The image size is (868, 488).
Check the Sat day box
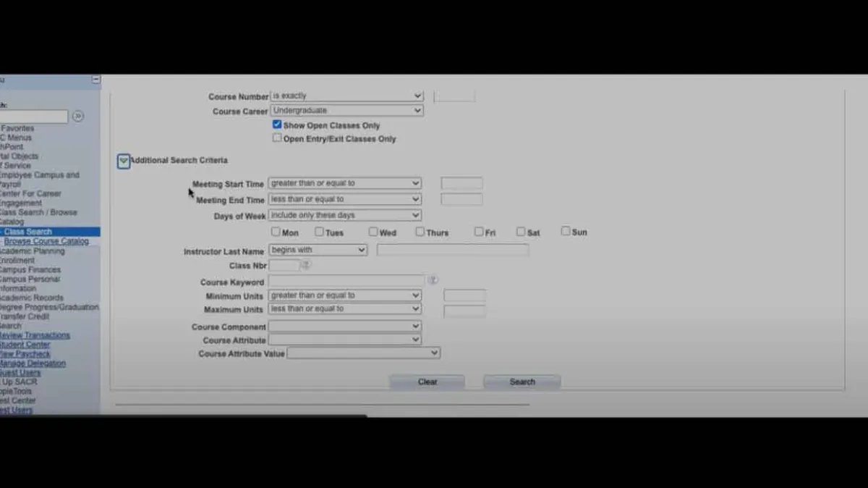pyautogui.click(x=521, y=232)
